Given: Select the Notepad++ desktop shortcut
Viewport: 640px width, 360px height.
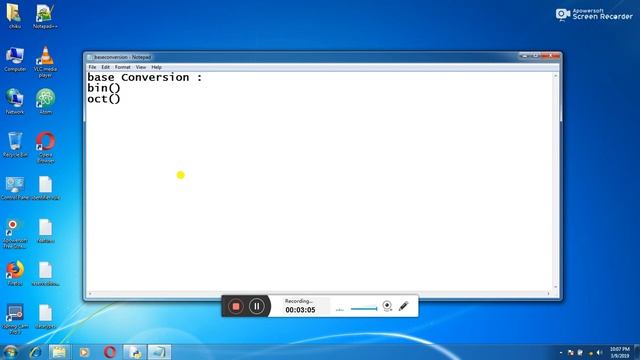Looking at the screenshot, I should tap(45, 16).
